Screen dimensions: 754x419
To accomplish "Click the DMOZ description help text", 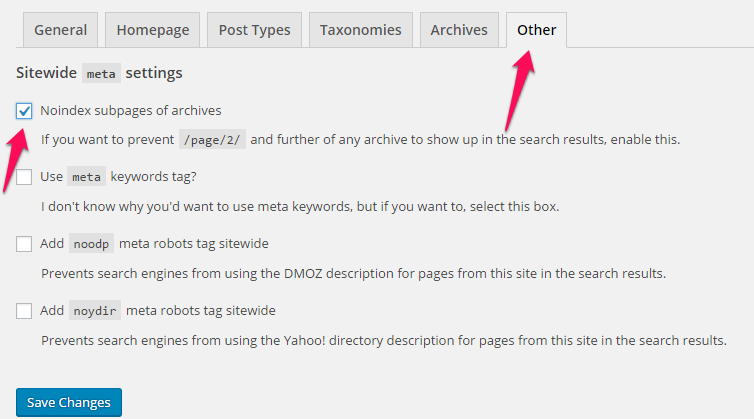I will coord(353,273).
